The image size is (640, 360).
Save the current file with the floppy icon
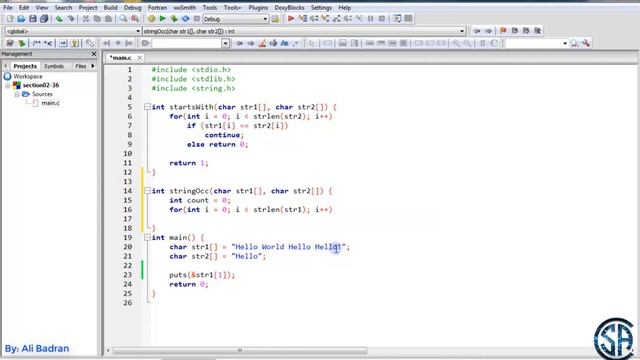33,19
